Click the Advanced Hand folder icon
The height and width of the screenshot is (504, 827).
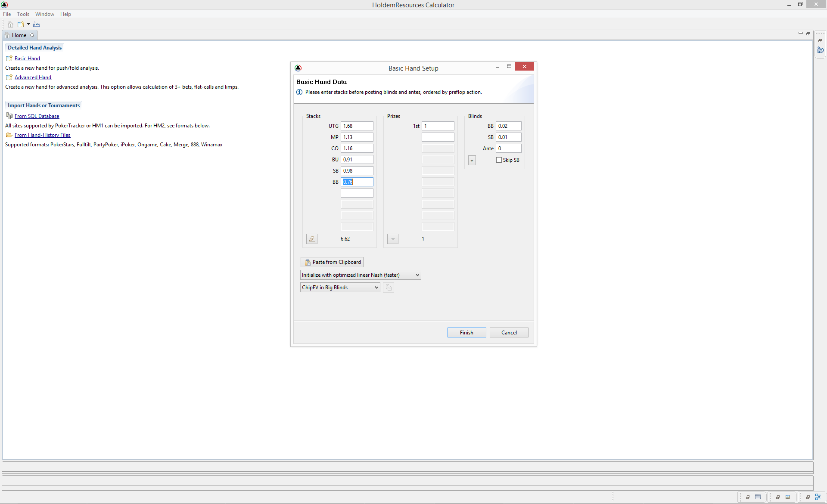(9, 77)
